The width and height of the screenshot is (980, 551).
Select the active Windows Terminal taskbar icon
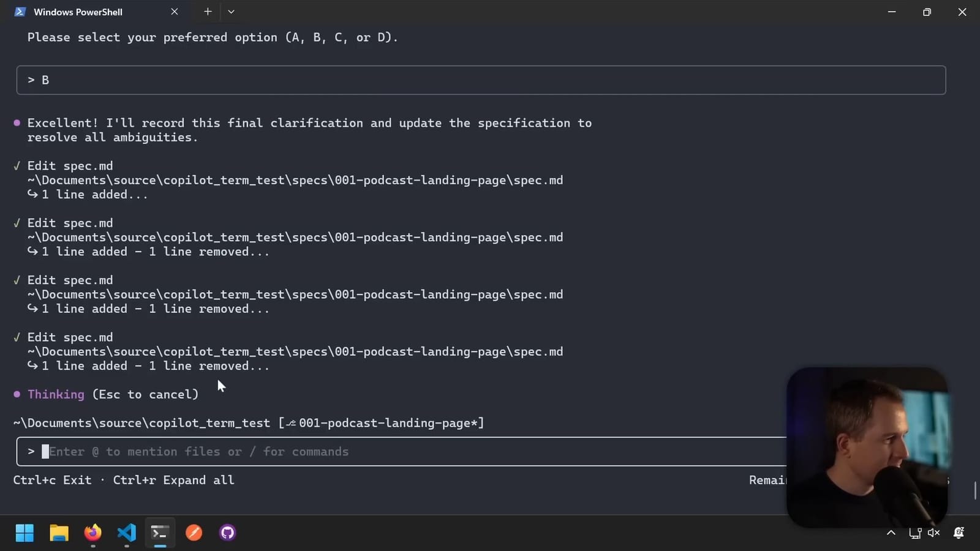[x=159, y=533]
